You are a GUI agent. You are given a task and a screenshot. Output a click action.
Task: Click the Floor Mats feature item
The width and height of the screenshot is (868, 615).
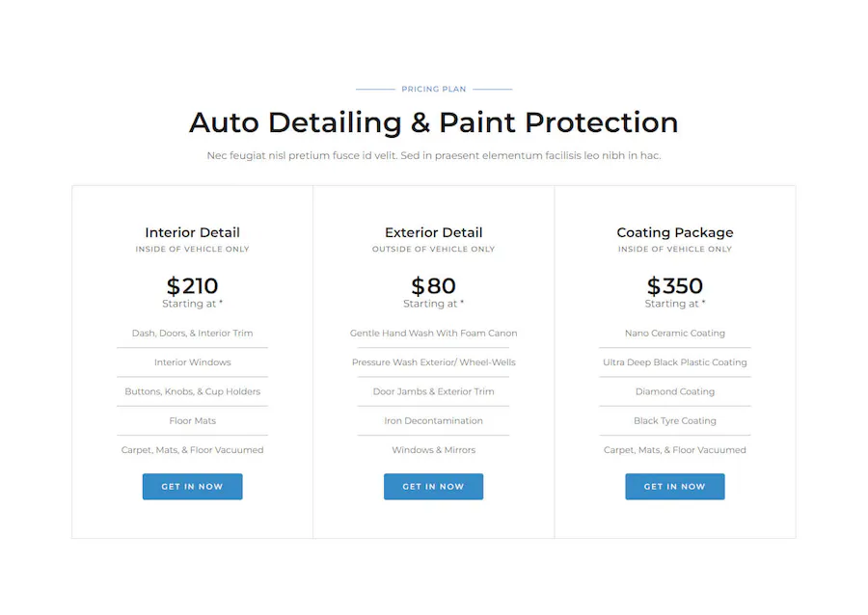tap(192, 421)
